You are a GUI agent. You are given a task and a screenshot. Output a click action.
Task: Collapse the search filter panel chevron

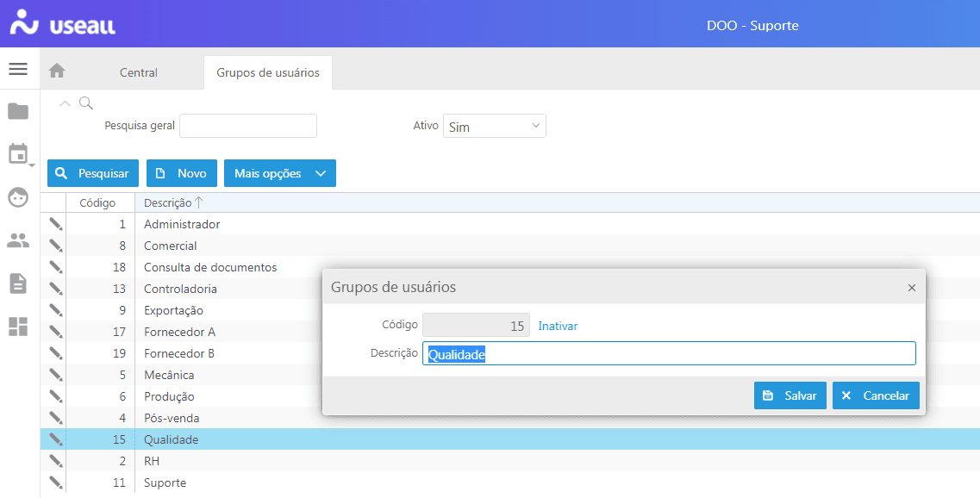66,103
